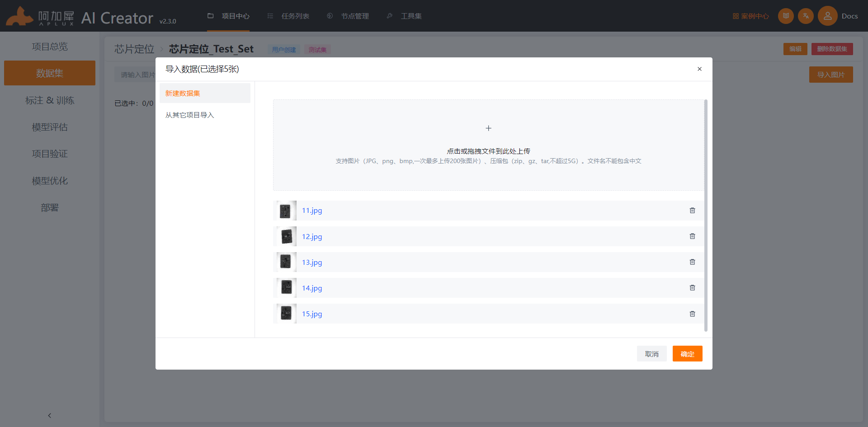Open 11.jpg thumbnail preview

[x=286, y=211]
